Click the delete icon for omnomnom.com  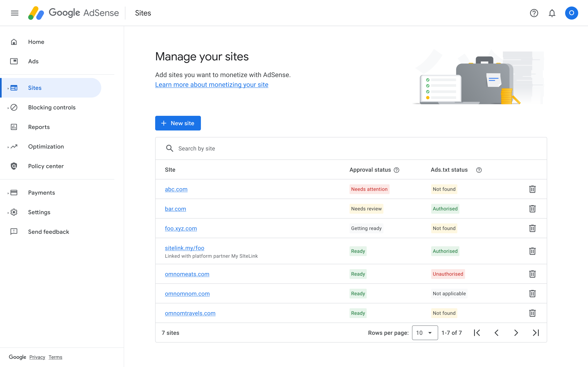[x=532, y=293]
